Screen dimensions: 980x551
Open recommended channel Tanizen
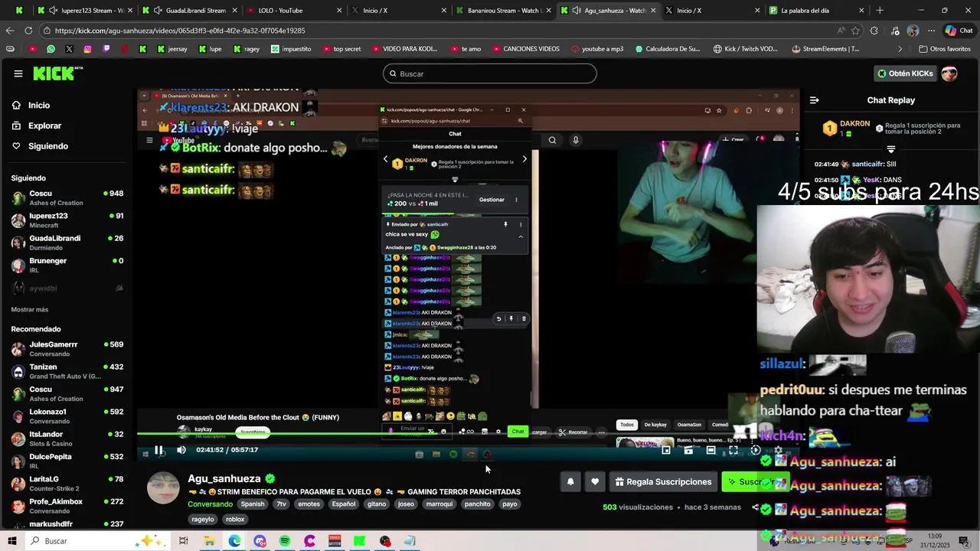point(67,371)
